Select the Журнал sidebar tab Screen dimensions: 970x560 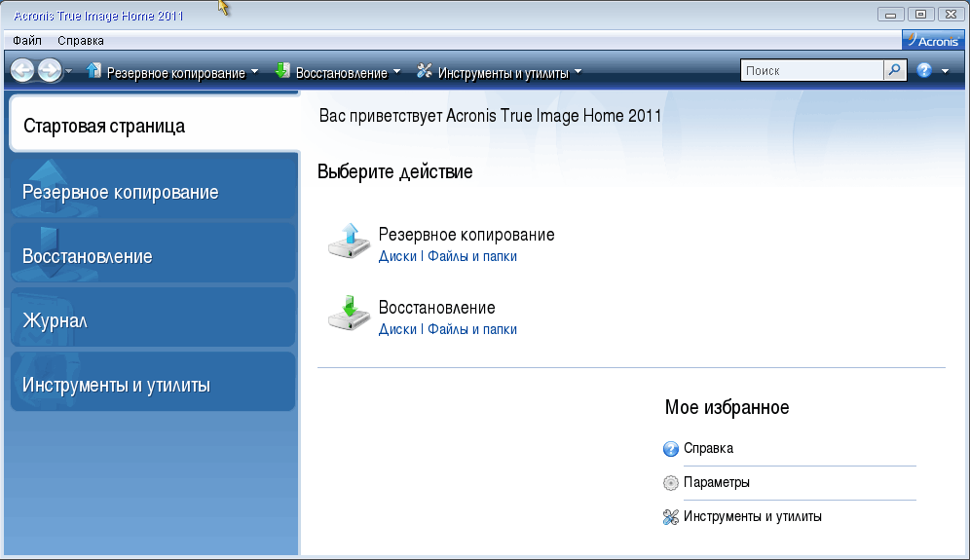153,320
